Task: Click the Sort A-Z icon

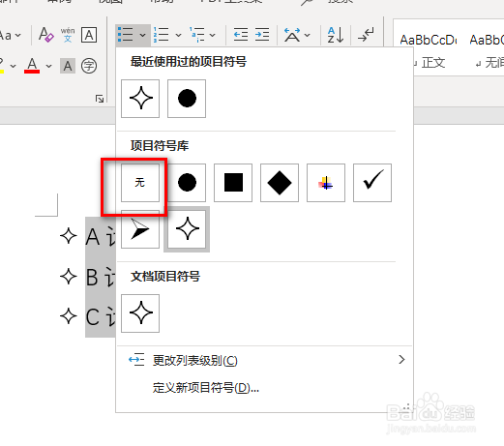Action: tap(336, 35)
